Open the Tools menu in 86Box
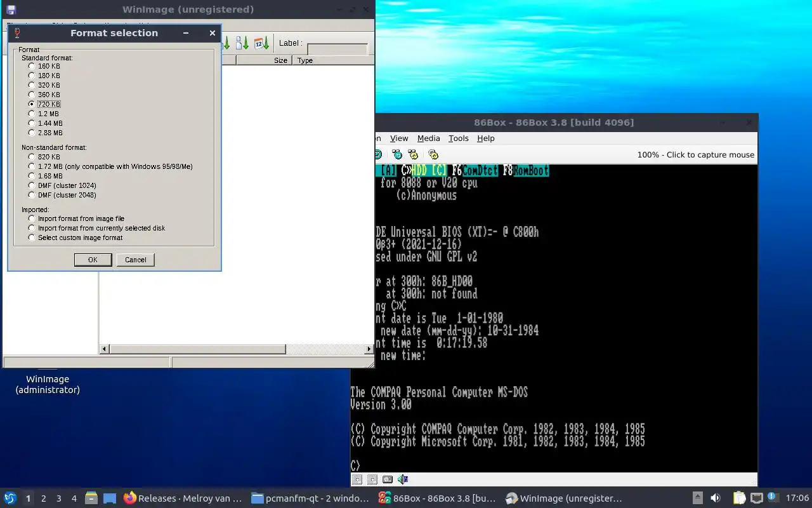Viewport: 812px width, 508px height. [x=458, y=138]
